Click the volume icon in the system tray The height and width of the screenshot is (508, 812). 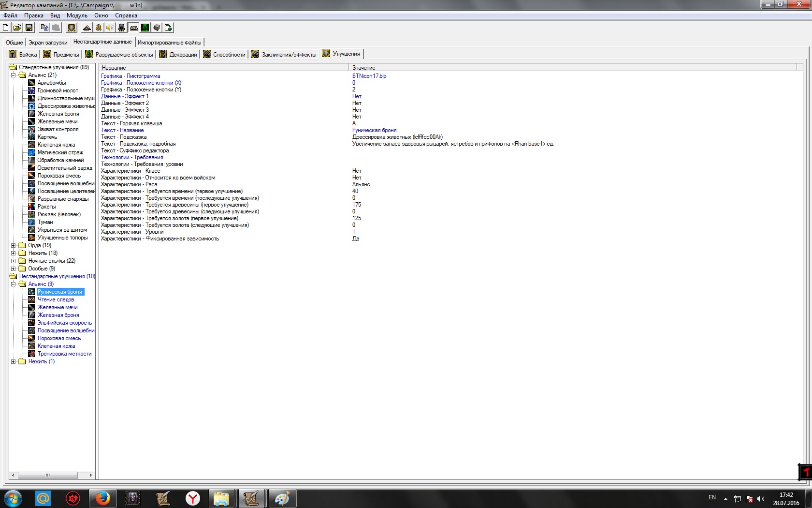(x=761, y=499)
